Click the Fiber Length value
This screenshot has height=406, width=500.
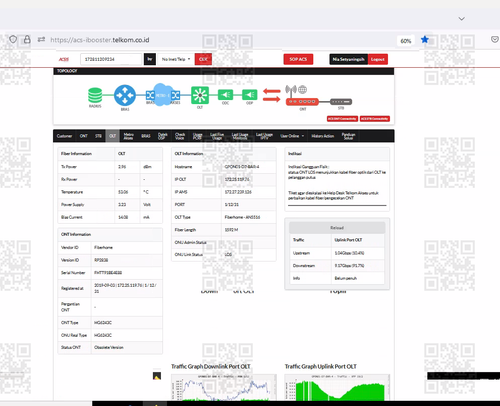click(x=231, y=230)
